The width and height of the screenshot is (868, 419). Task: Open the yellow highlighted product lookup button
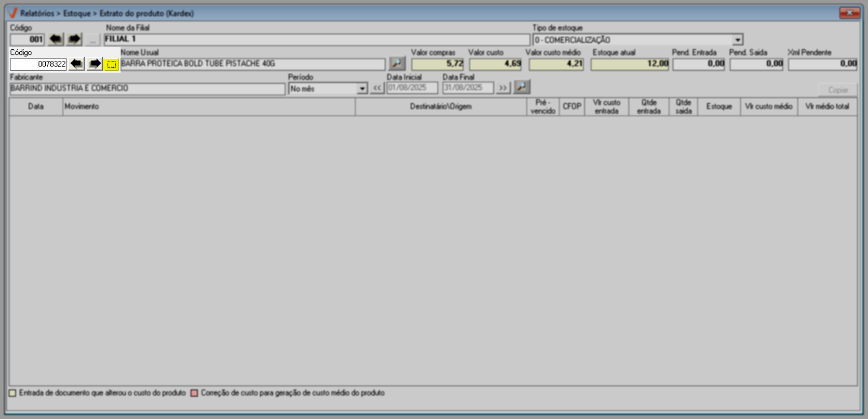tap(112, 64)
